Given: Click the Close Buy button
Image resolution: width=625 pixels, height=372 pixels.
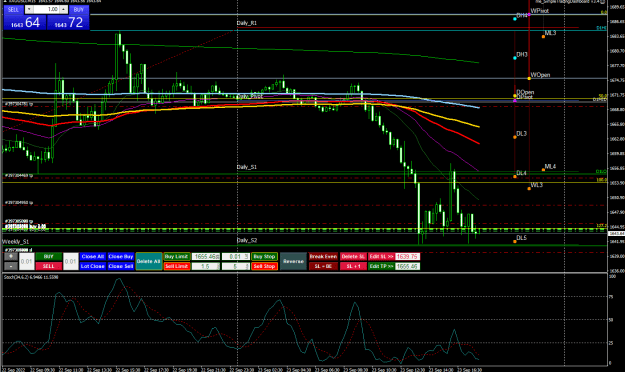Looking at the screenshot, I should 121,256.
